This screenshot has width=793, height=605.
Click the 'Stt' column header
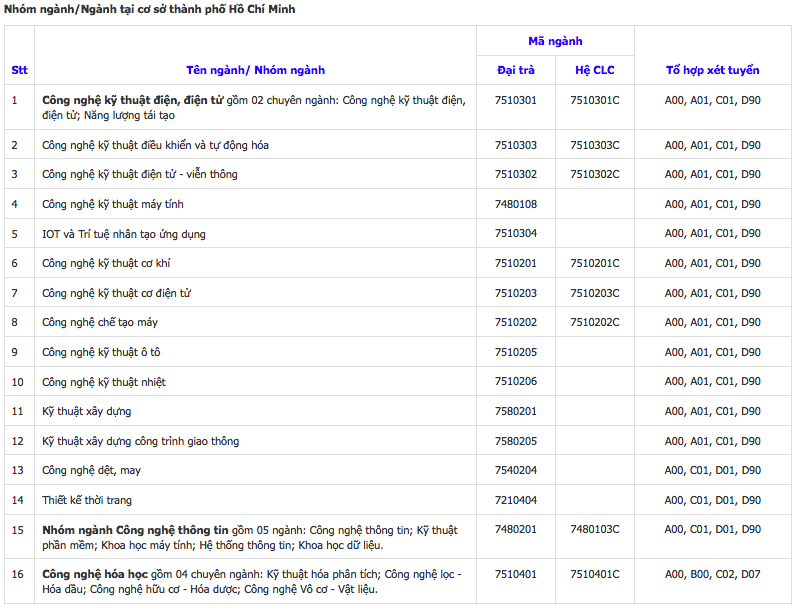(19, 70)
